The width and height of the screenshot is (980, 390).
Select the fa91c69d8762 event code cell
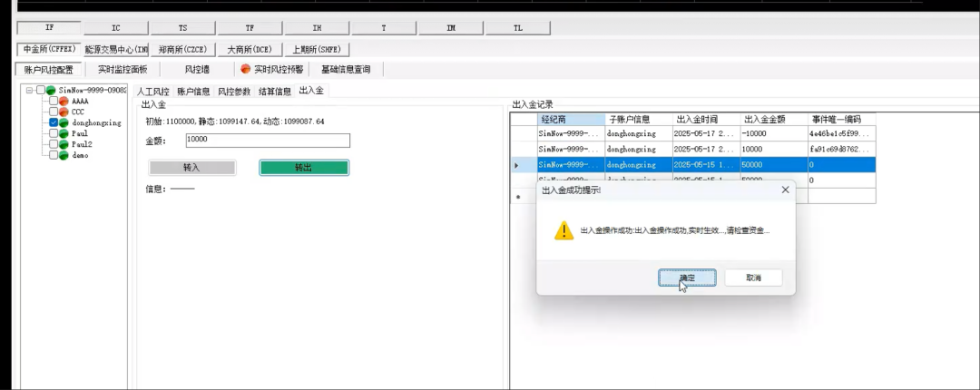841,150
